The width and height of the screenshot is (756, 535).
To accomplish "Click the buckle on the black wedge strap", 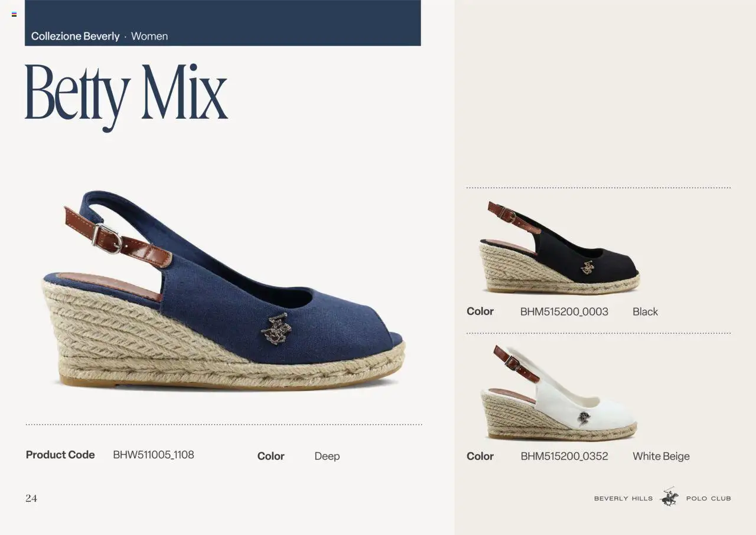I will click(x=507, y=213).
